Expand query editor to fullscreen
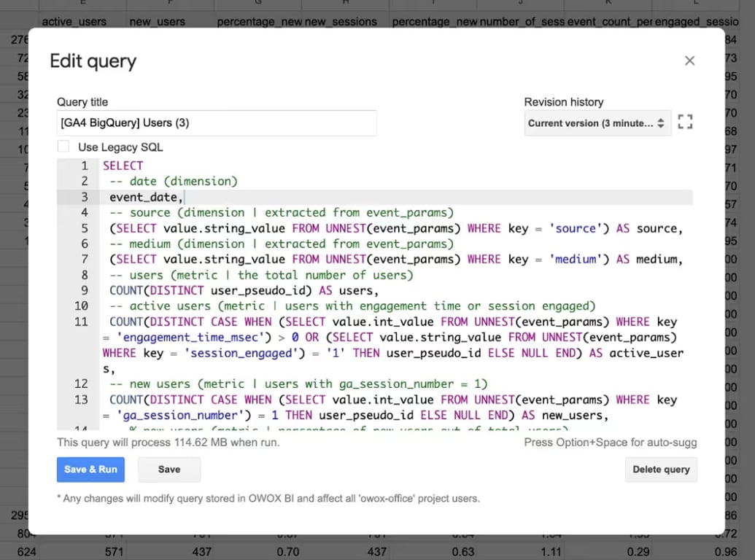This screenshot has height=560, width=755. 685,122
